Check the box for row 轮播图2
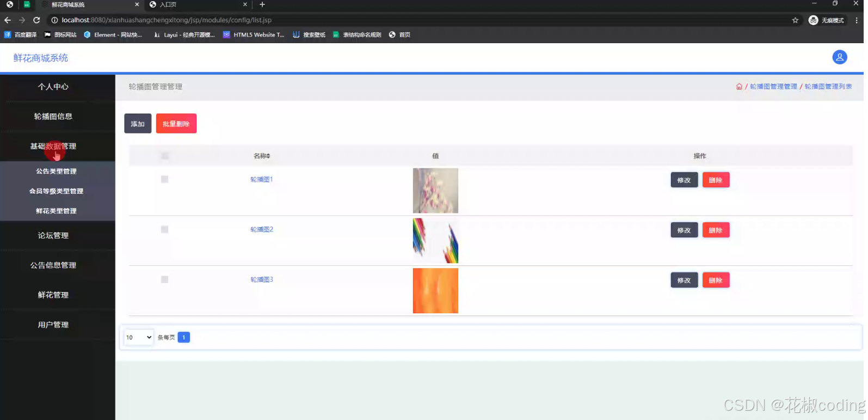This screenshot has height=420, width=868. pyautogui.click(x=164, y=229)
